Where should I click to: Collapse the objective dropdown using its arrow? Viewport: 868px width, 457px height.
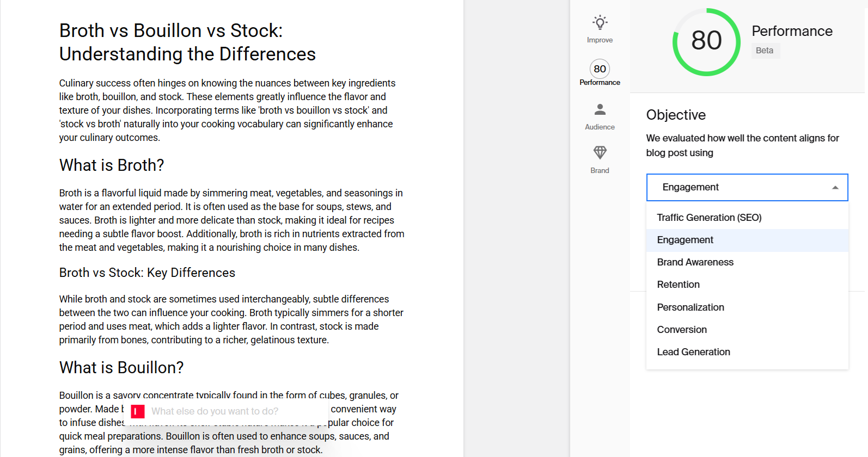point(835,188)
